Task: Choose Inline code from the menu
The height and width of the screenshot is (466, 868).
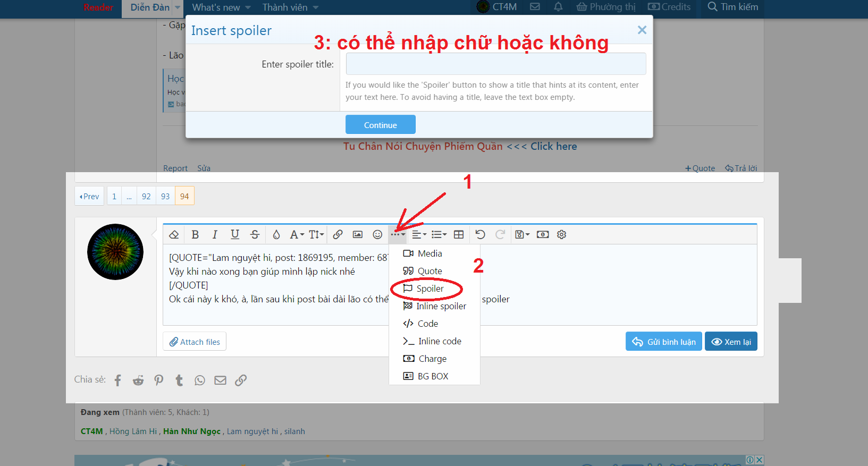Action: 439,341
